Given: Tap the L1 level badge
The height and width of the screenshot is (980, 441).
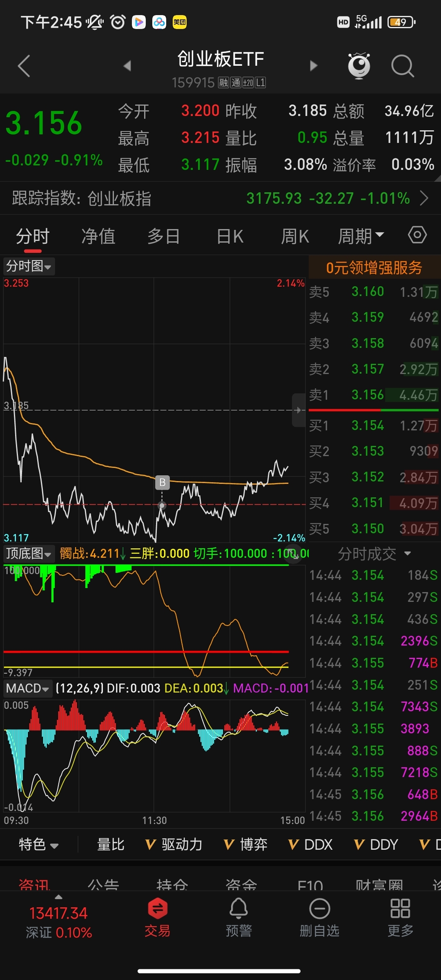Looking at the screenshot, I should point(261,83).
